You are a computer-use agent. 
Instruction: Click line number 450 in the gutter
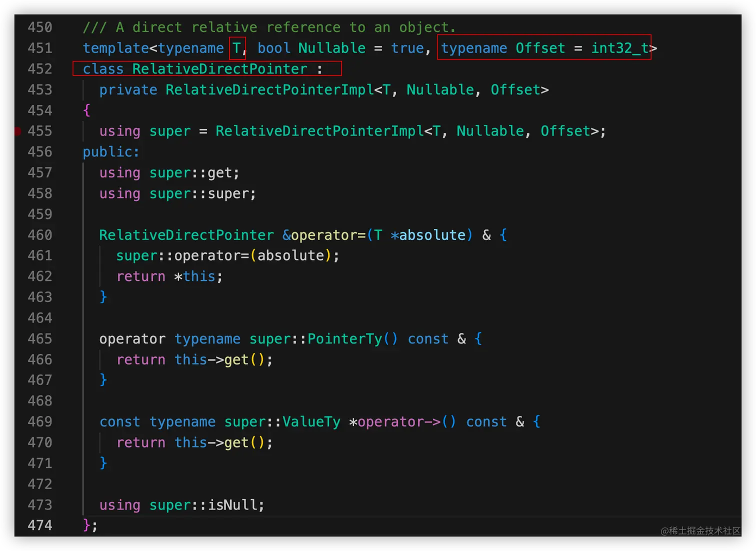click(39, 27)
